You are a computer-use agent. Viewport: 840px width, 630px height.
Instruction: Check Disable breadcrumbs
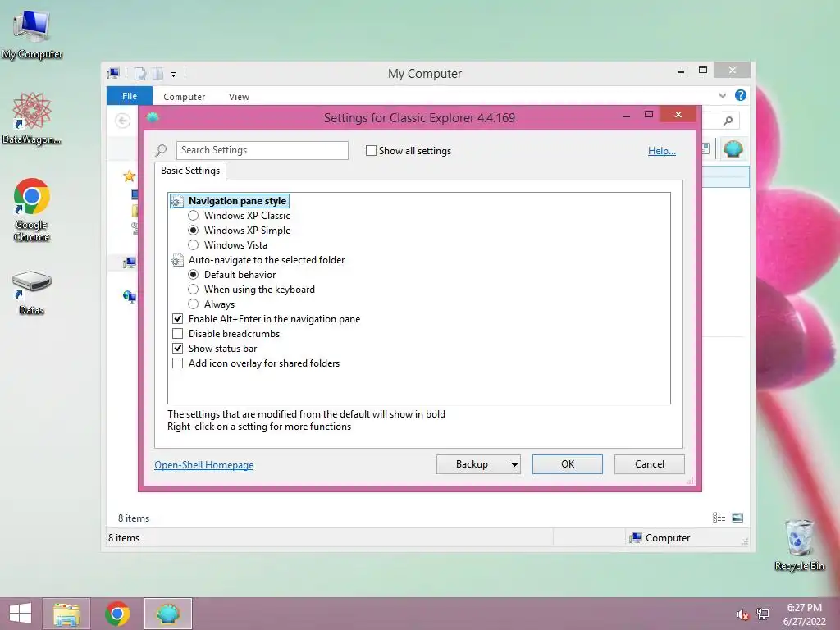click(x=178, y=334)
